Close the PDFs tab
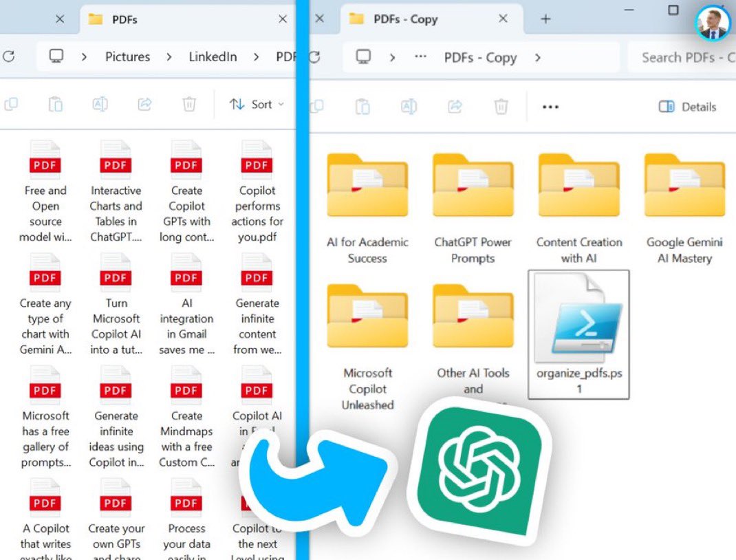The width and height of the screenshot is (736, 560). [x=283, y=19]
